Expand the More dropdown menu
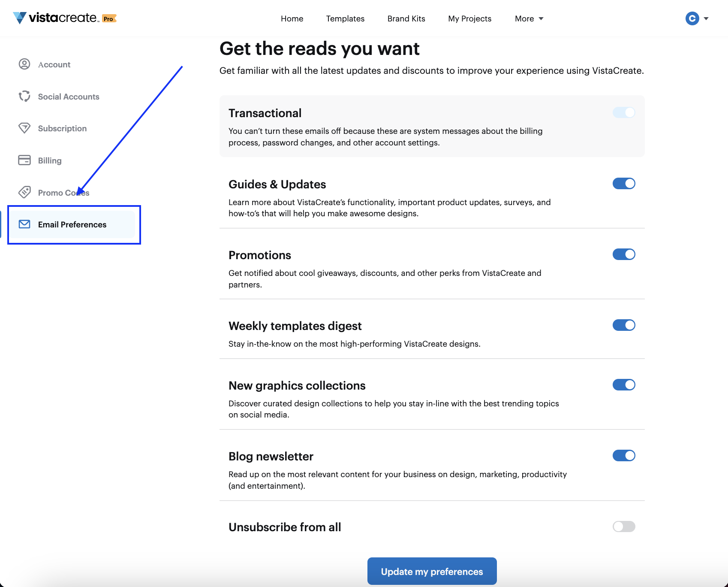Viewport: 728px width, 587px height. pyautogui.click(x=529, y=18)
